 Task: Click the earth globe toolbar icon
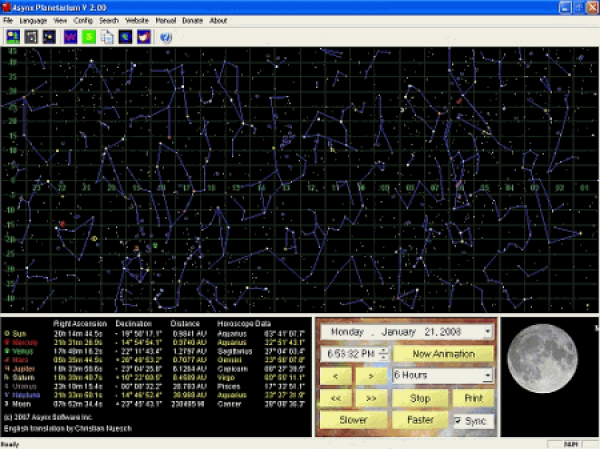coord(125,37)
